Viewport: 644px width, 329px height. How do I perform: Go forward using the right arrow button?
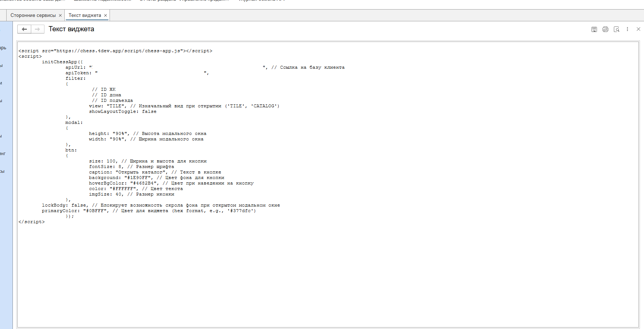37,29
